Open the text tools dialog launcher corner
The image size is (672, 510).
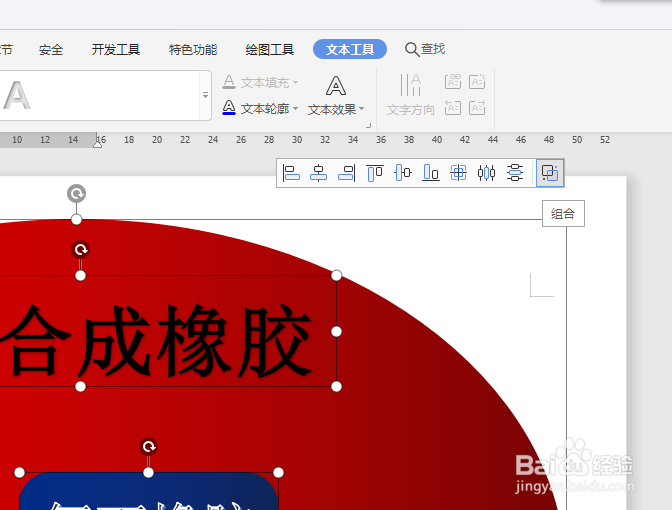coord(368,126)
